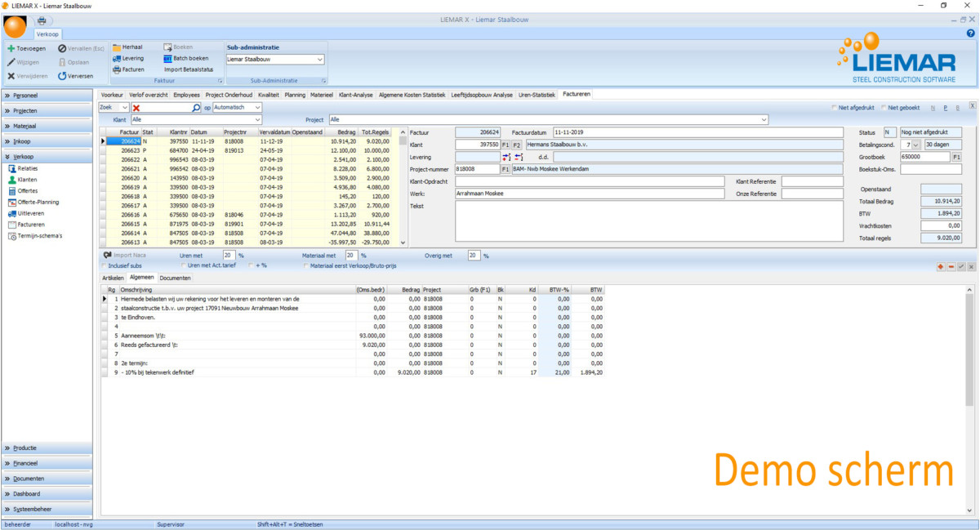
Task: Switch to the Uren-Statistiek tab
Action: click(537, 95)
